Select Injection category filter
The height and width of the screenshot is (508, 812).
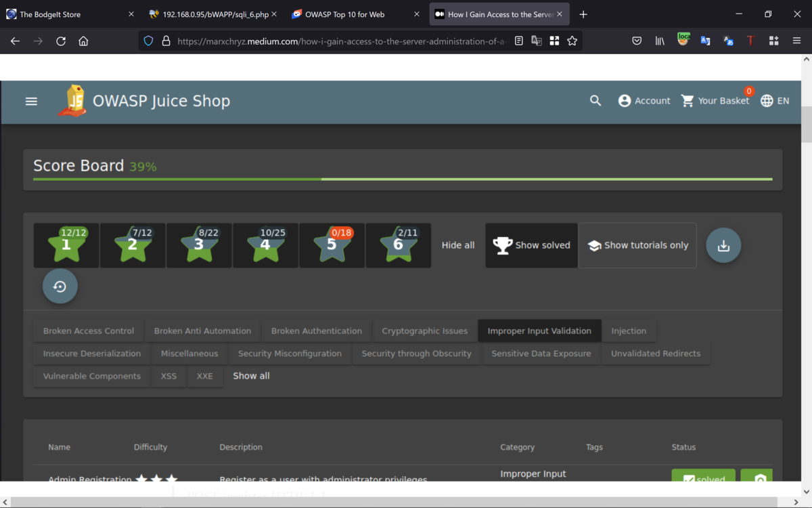coord(629,331)
